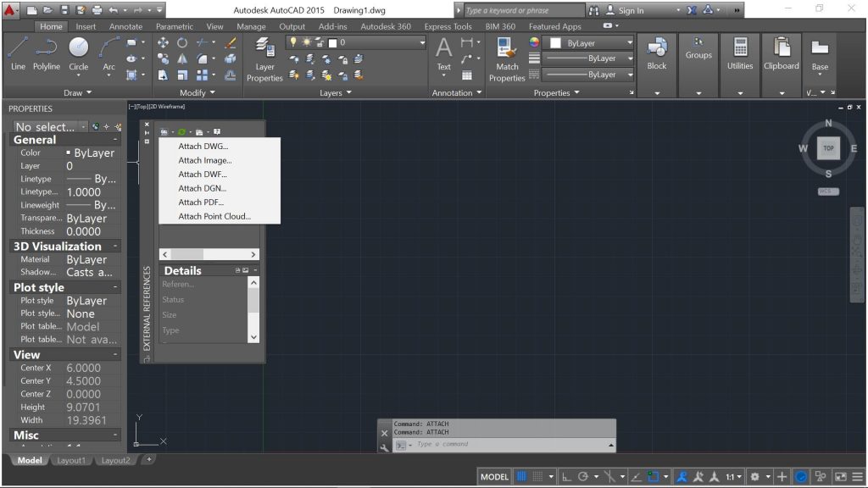This screenshot has width=868, height=488.
Task: Click the Match Properties tool
Action: (507, 60)
